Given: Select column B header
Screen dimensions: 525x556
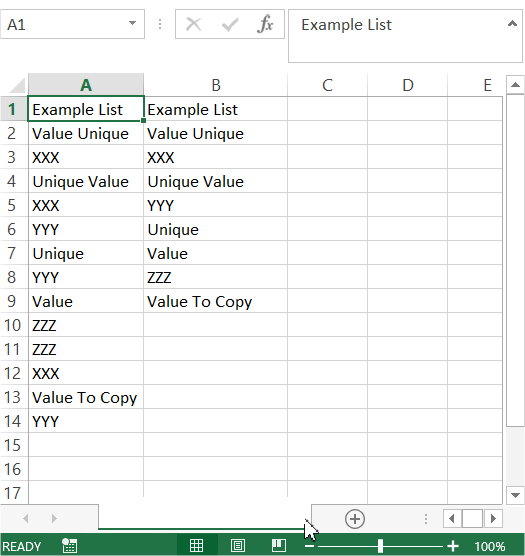Looking at the screenshot, I should point(216,85).
